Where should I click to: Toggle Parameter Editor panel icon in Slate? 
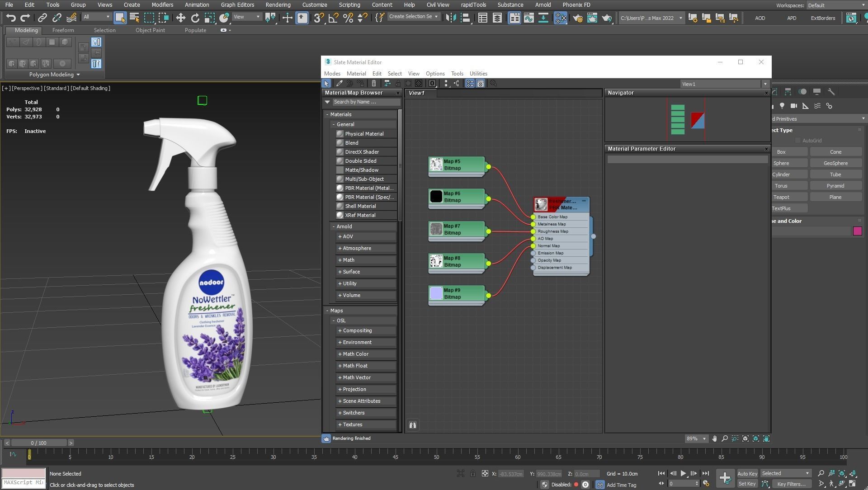click(481, 83)
